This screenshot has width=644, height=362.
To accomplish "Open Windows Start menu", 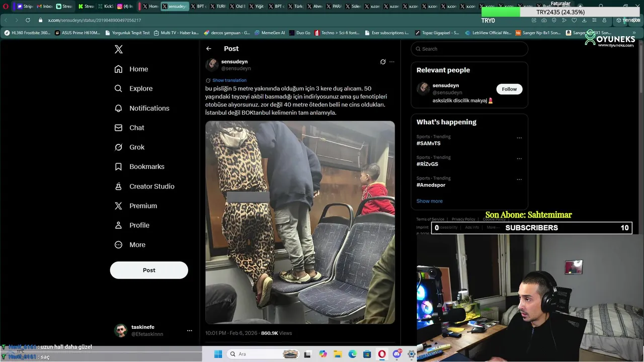I will 218,354.
